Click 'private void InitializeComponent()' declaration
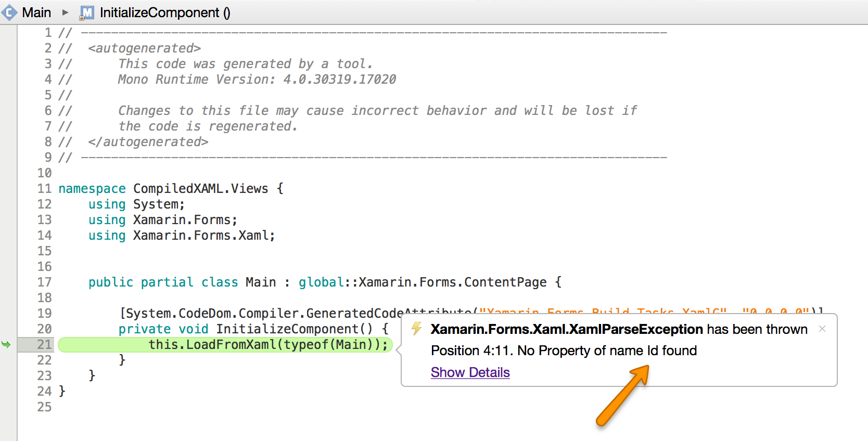 246,329
